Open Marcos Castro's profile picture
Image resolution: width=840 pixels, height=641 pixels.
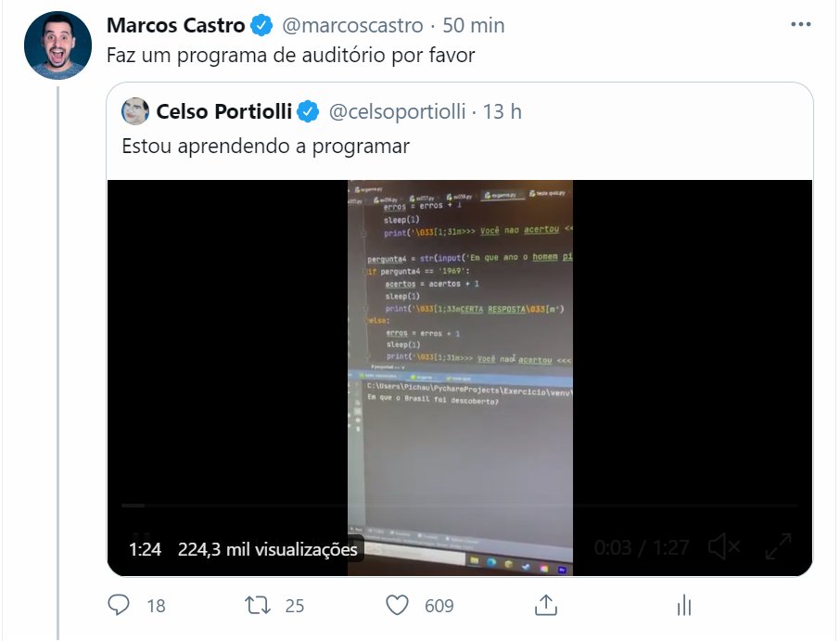[57, 45]
